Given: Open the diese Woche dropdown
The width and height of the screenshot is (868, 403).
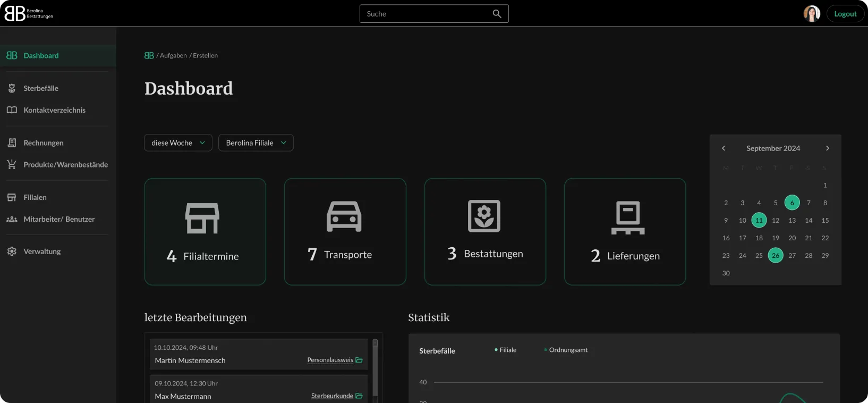Looking at the screenshot, I should pos(178,142).
